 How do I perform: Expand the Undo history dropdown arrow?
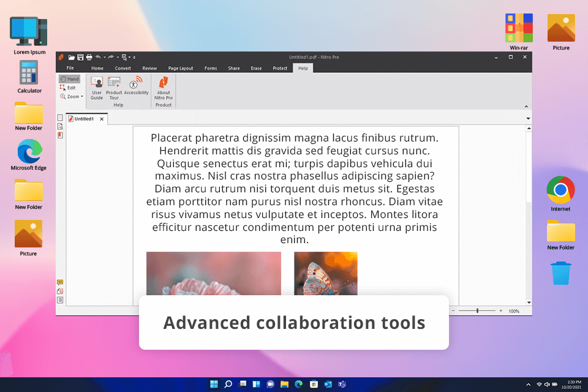pyautogui.click(x=105, y=58)
